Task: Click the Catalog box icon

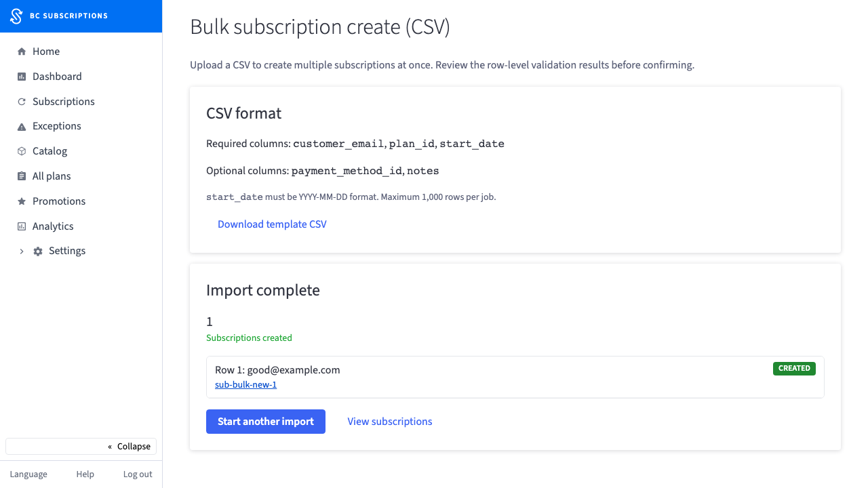Action: 22,151
